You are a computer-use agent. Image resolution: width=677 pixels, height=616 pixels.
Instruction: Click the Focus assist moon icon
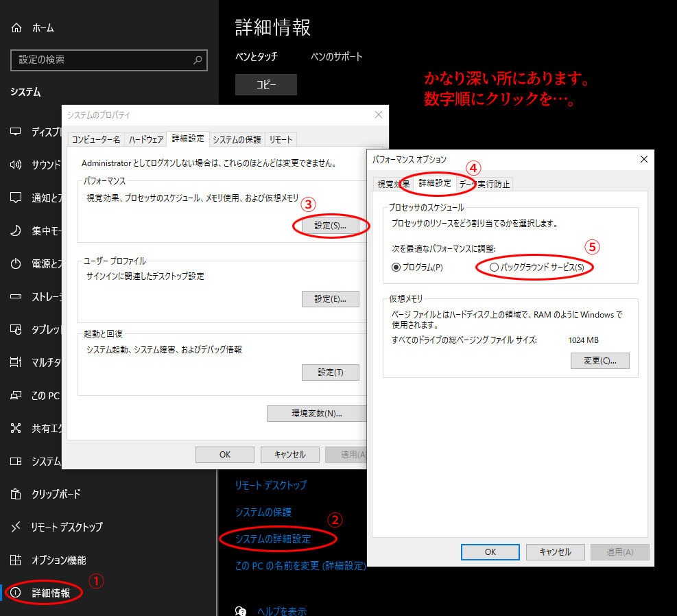click(x=16, y=230)
